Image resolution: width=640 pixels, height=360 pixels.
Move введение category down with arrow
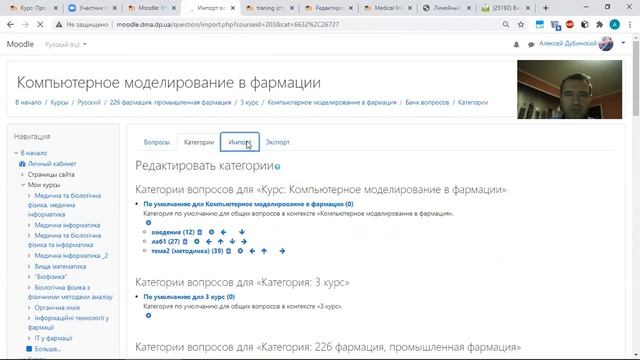[x=242, y=232]
